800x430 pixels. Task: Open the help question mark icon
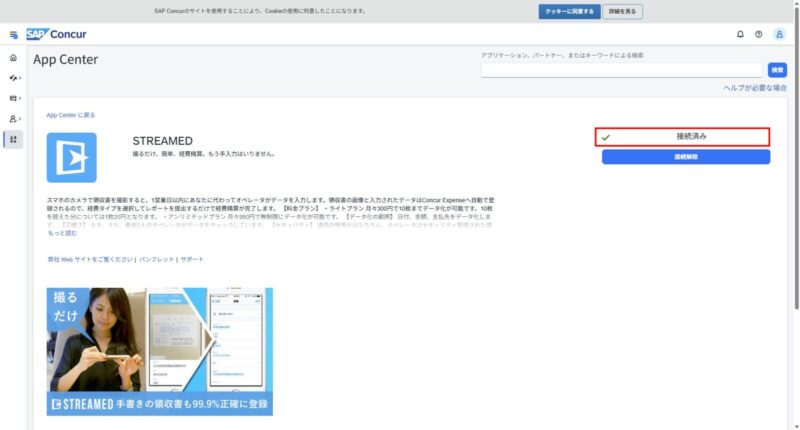coord(759,34)
